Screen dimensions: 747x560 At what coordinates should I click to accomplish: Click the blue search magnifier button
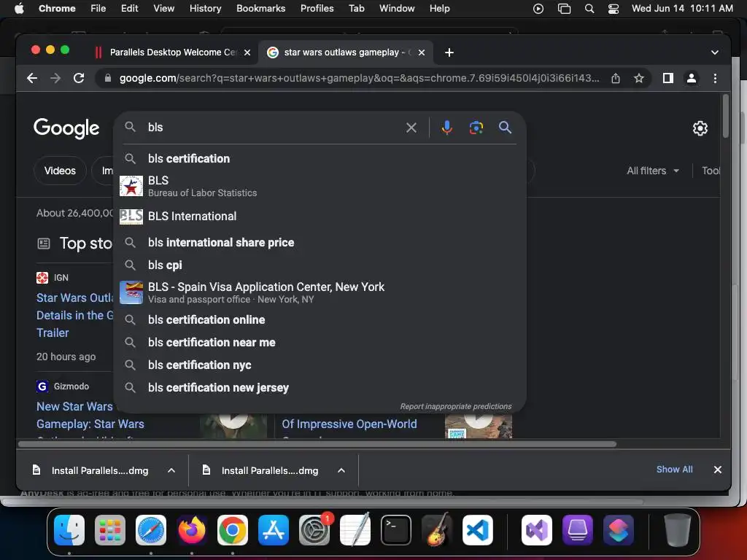[505, 127]
